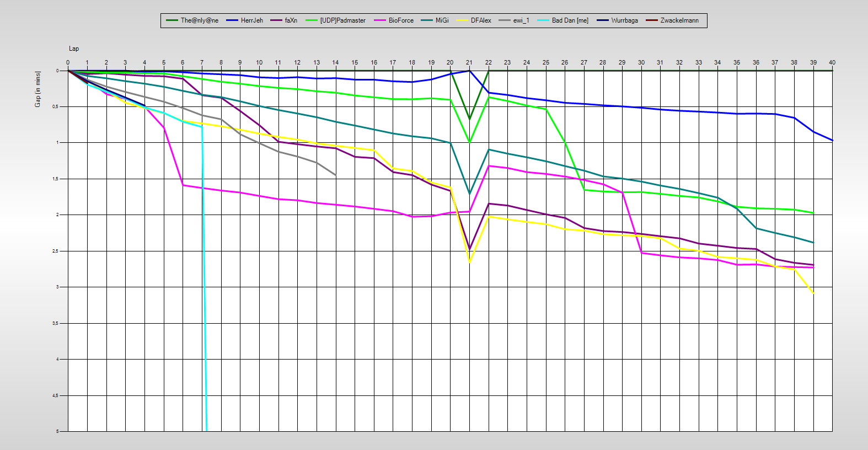Click the Bad Dan [me] legend label
Image resolution: width=868 pixels, height=450 pixels.
[x=570, y=20]
